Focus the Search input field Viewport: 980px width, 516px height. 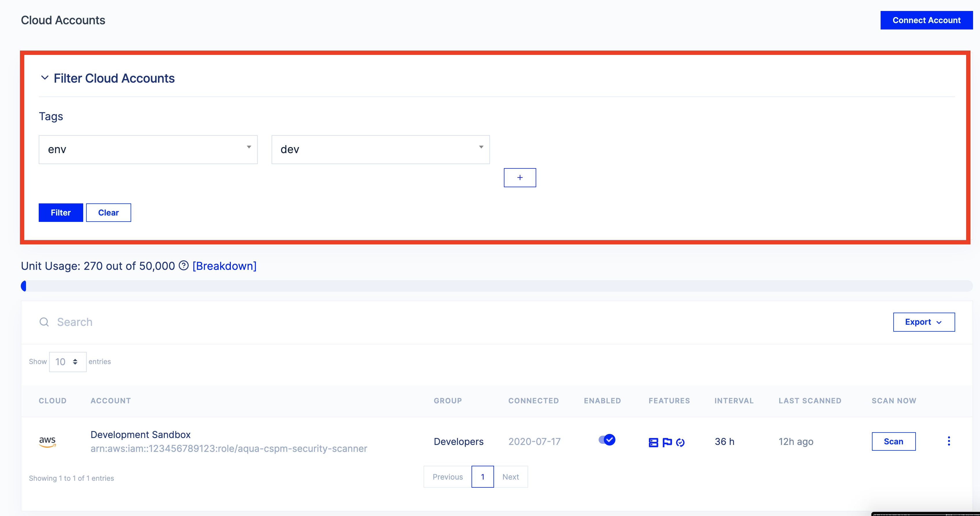[x=456, y=322]
